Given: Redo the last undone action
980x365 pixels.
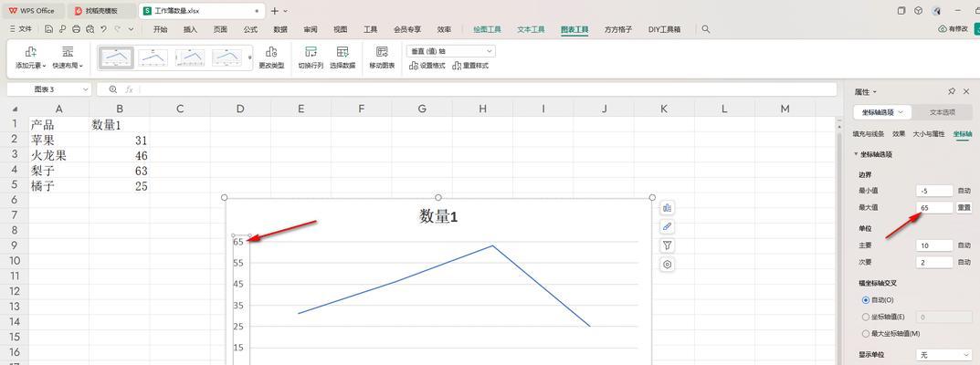Looking at the screenshot, I should click(117, 28).
